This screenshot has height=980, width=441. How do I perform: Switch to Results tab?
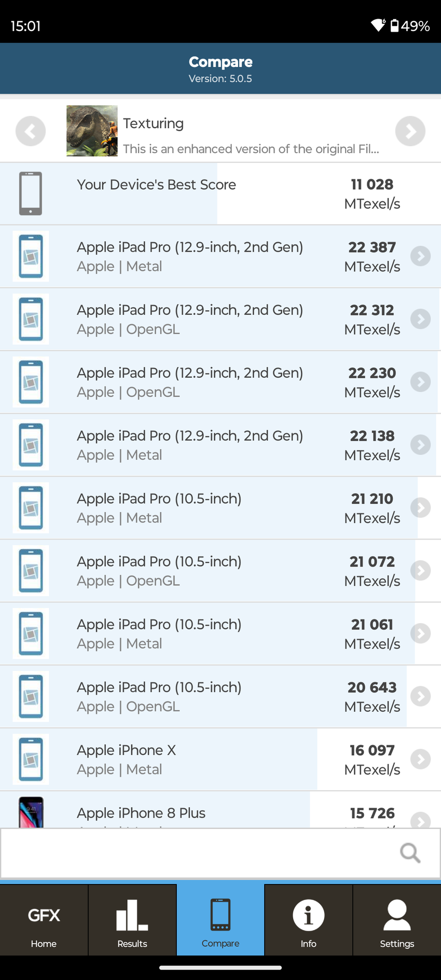132,920
